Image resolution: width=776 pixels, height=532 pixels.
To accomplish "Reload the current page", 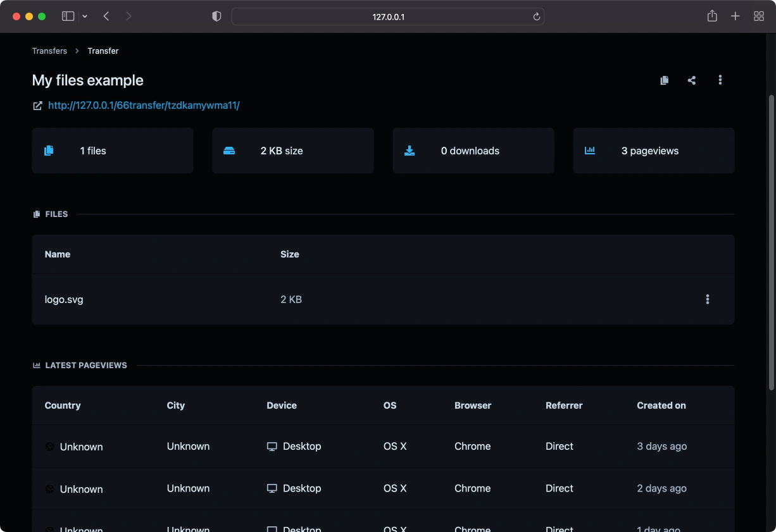I will tap(537, 17).
